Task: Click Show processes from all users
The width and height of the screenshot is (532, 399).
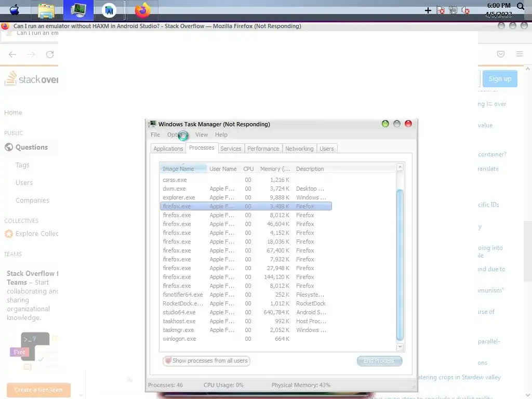Action: [x=206, y=361]
